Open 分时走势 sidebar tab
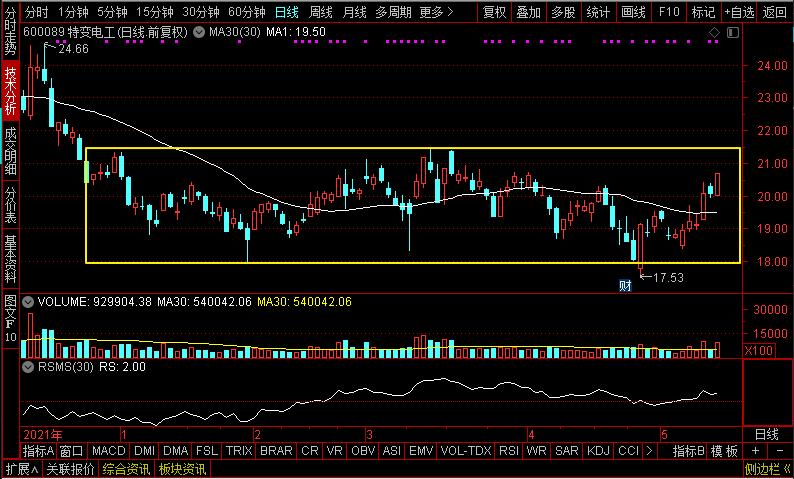Viewport: 794px width, 479px height. pos(10,31)
